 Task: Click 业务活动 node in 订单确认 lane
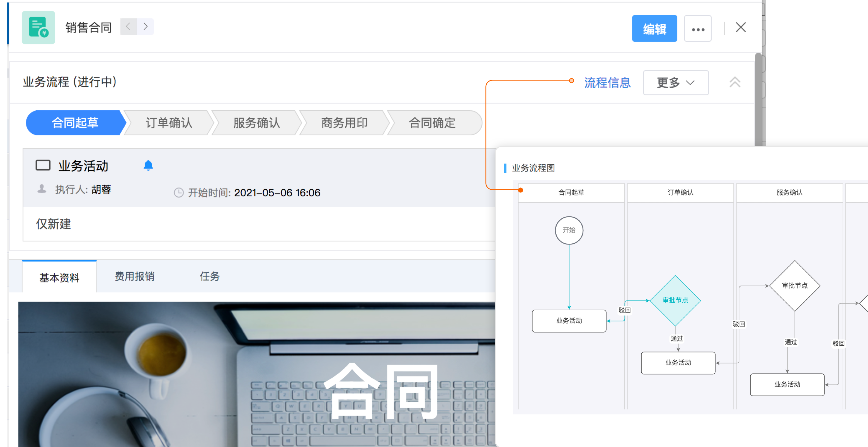(x=678, y=363)
